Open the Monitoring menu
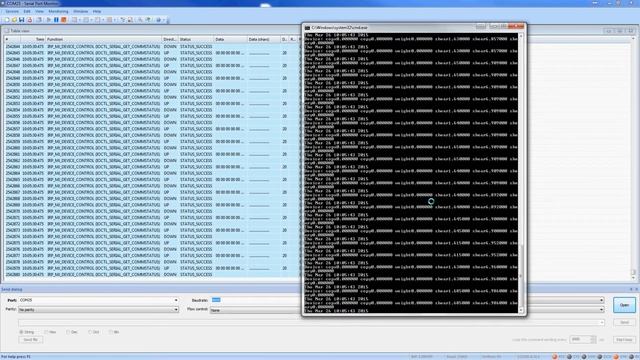 pos(58,11)
